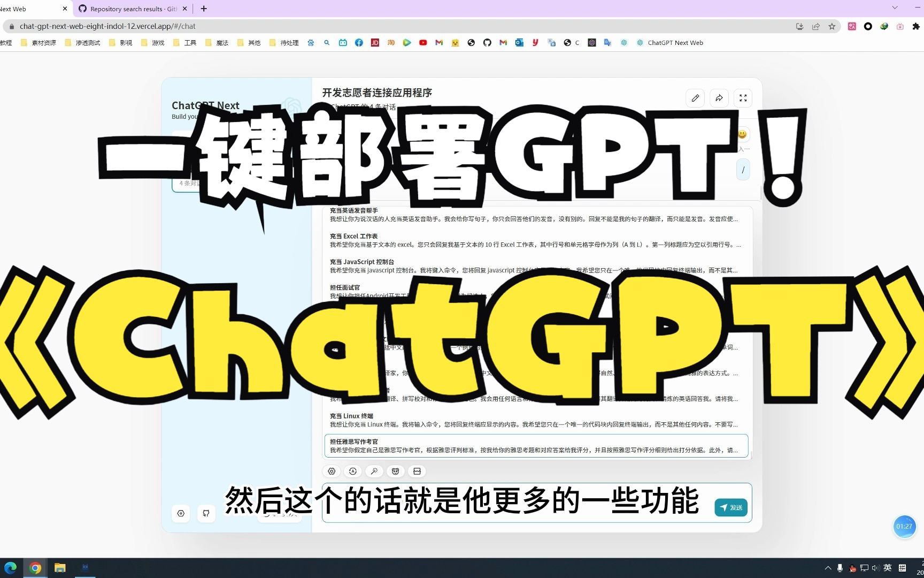Open the 待处理 bookmark folder
Image resolution: width=924 pixels, height=578 pixels.
point(284,43)
